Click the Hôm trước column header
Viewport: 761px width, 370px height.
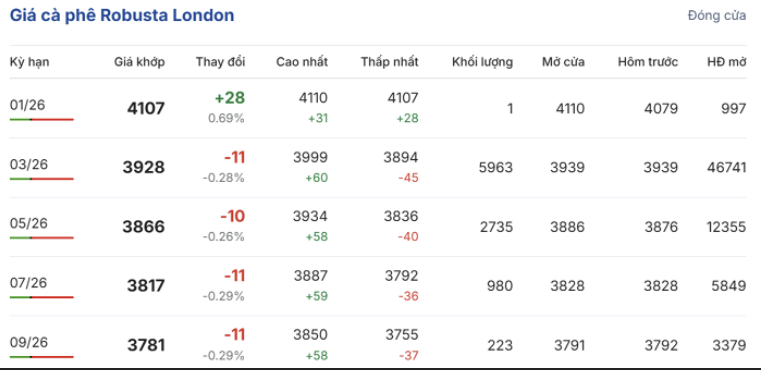pos(648,62)
